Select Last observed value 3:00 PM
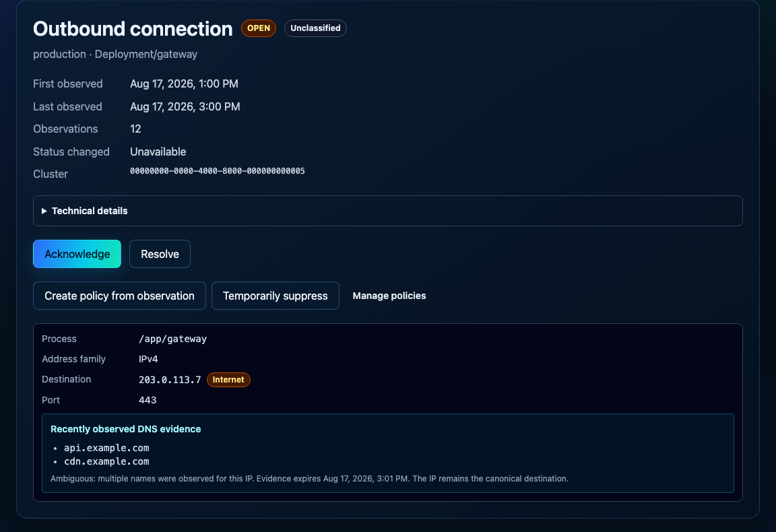The image size is (776, 532). tap(185, 106)
